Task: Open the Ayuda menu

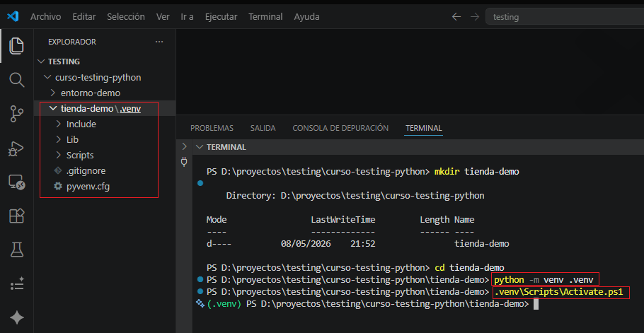Action: click(306, 17)
